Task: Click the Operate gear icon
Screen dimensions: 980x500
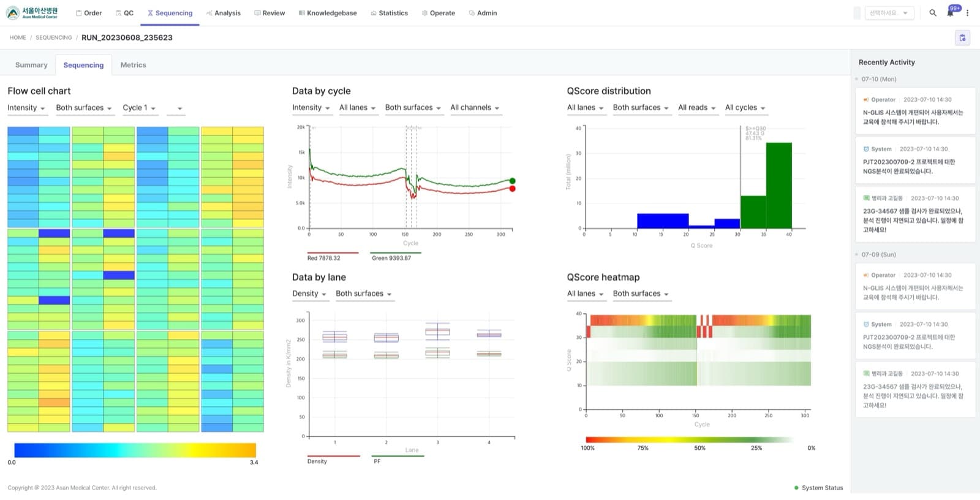Action: tap(424, 13)
